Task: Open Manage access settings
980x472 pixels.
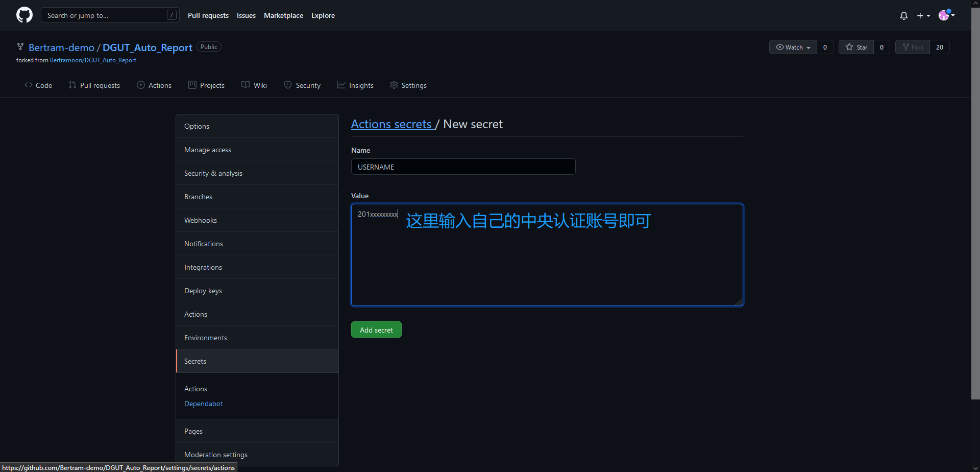Action: (257, 150)
